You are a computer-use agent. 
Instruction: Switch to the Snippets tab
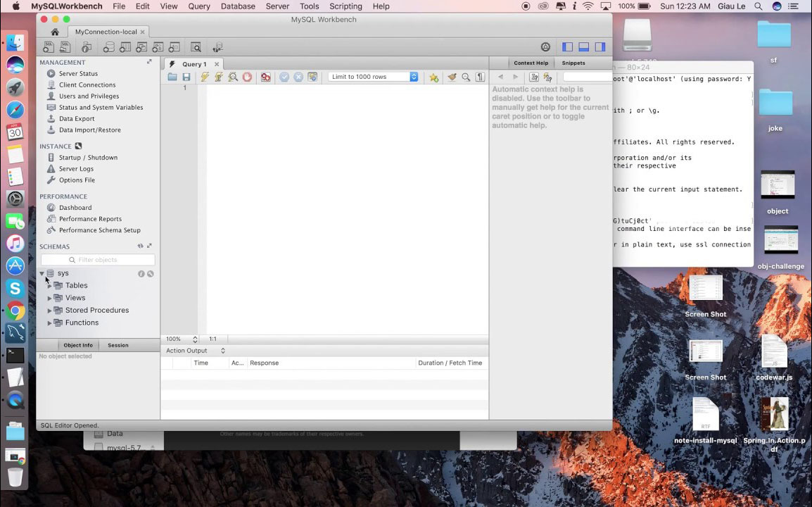[573, 63]
